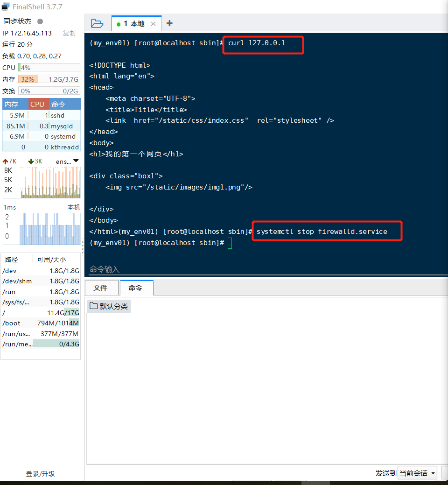Select the /boot disk row
The image size is (448, 485).
click(41, 323)
